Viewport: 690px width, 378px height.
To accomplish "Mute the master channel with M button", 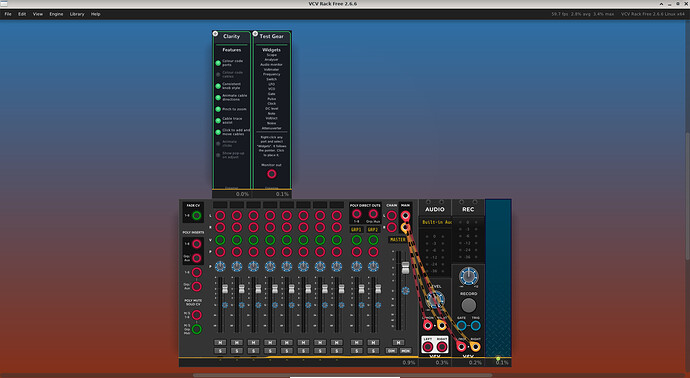I will point(398,342).
